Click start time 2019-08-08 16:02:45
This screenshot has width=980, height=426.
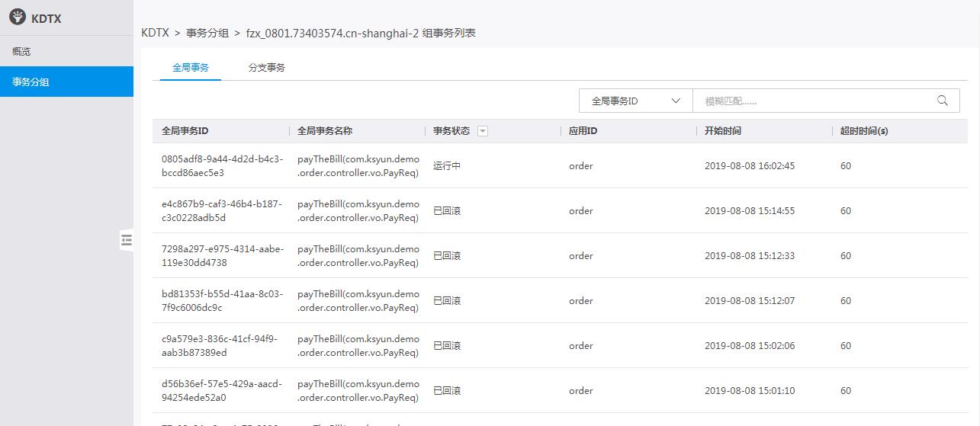[750, 166]
